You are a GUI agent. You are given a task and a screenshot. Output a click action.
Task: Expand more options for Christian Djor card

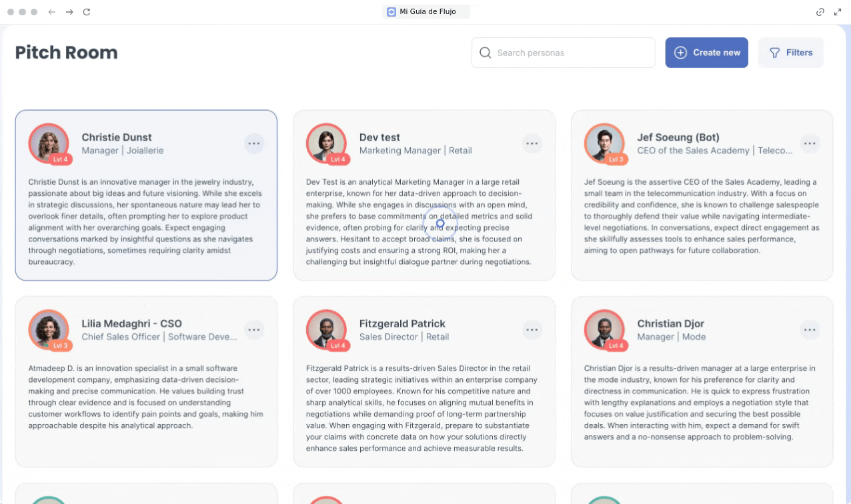[810, 329]
